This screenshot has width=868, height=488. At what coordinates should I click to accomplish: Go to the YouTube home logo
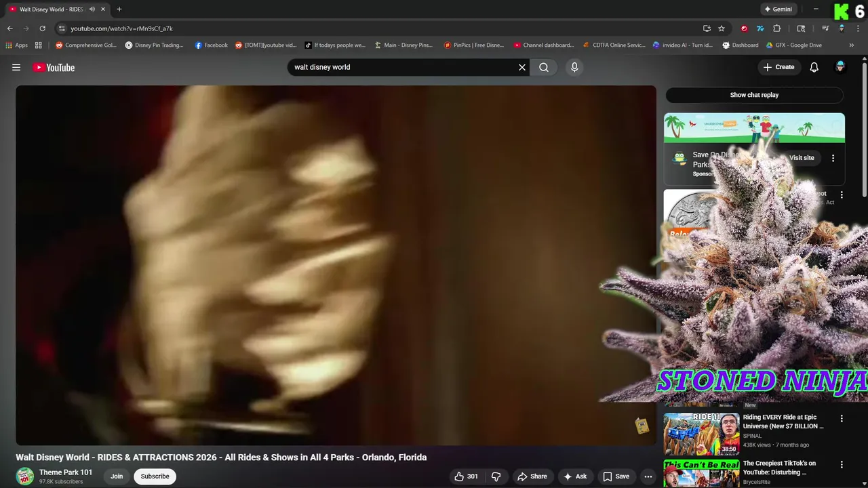pyautogui.click(x=54, y=67)
